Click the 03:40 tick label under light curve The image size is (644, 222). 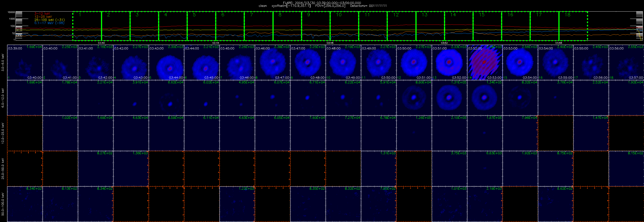[x=101, y=43]
